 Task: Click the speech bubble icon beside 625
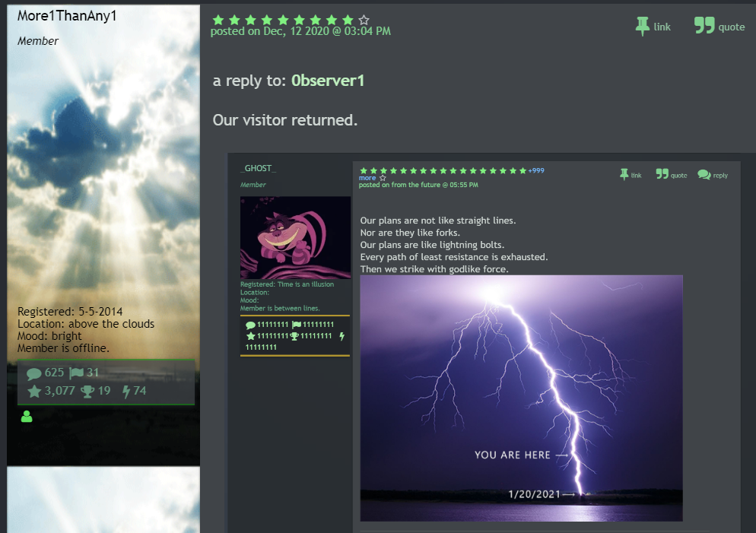(x=33, y=373)
